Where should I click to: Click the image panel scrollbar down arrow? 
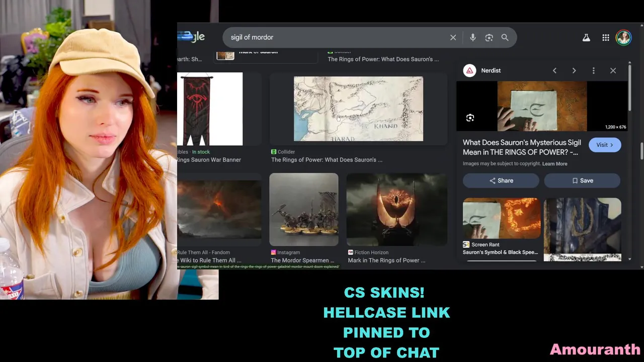click(629, 259)
